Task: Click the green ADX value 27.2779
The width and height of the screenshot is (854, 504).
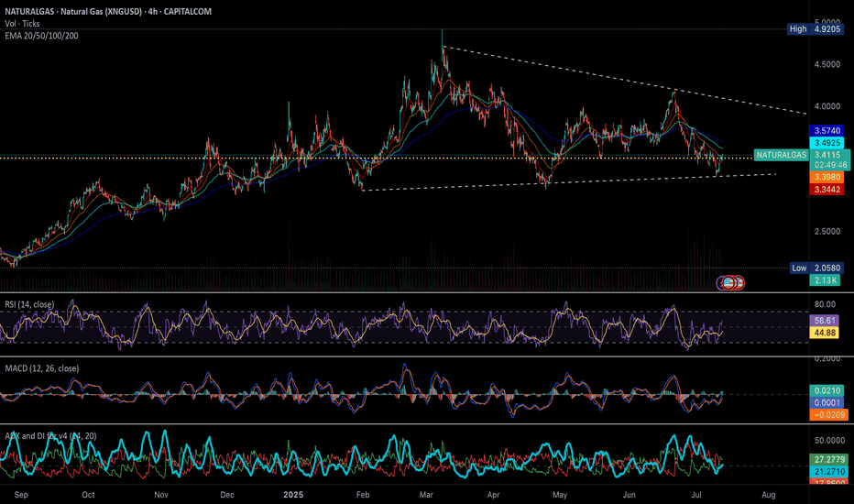Action: [829, 459]
